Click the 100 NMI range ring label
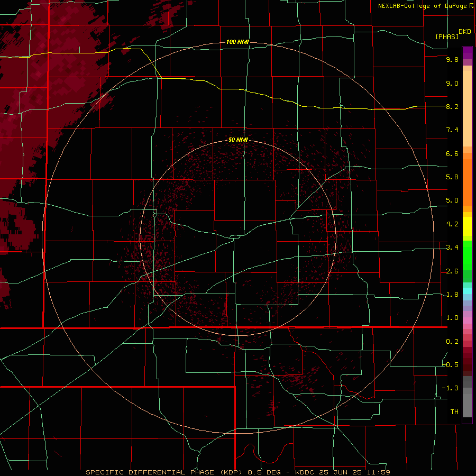476x476 pixels. point(237,42)
